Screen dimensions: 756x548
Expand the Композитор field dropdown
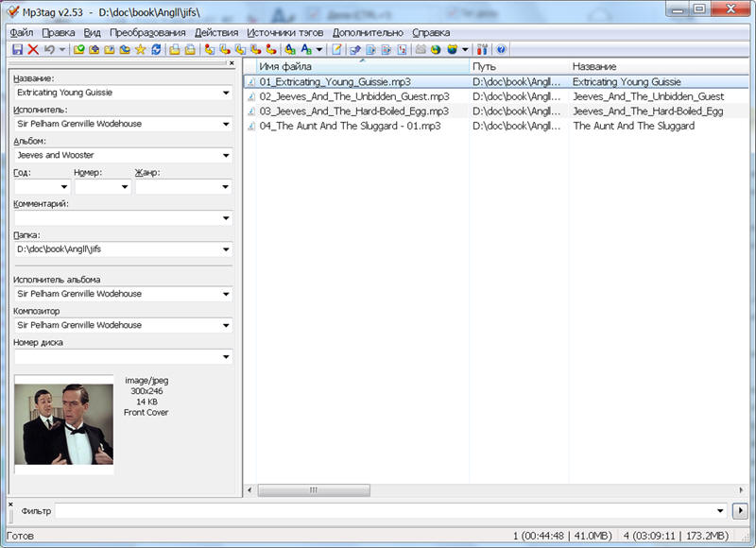[226, 325]
